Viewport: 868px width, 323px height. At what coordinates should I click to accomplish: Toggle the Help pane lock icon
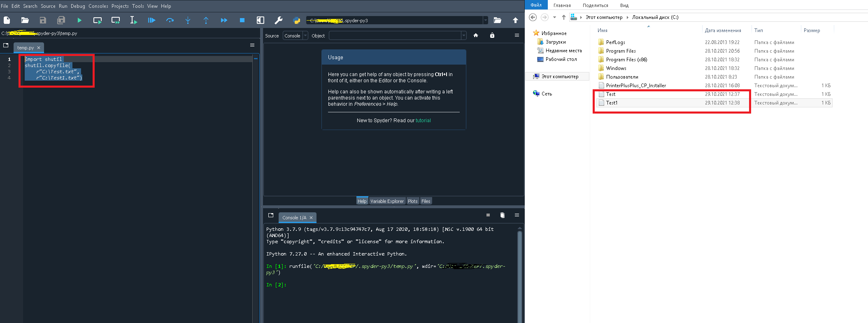(492, 35)
